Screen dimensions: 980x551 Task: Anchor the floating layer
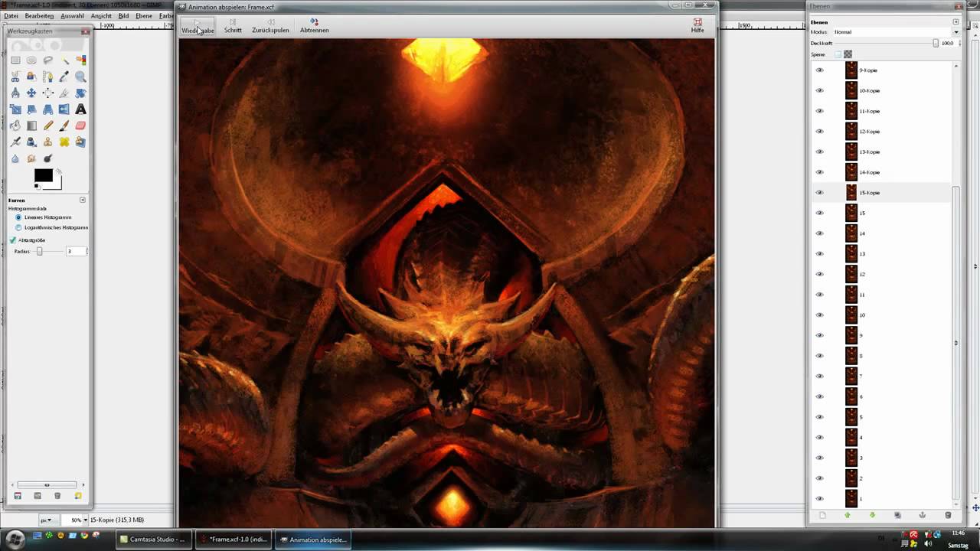click(923, 515)
